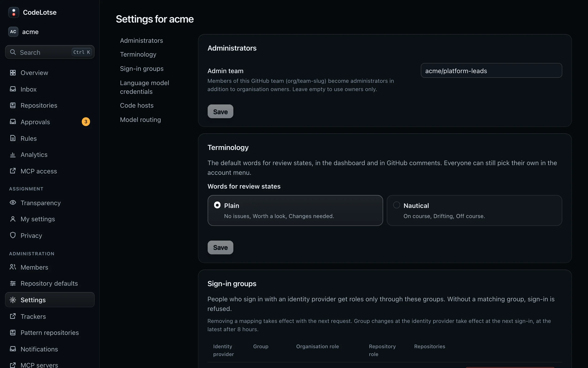Focus the sidebar Search box
Image resolution: width=588 pixels, height=368 pixels.
pos(50,52)
